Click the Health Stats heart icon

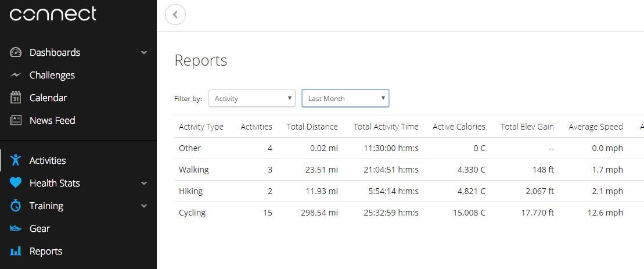click(x=16, y=183)
